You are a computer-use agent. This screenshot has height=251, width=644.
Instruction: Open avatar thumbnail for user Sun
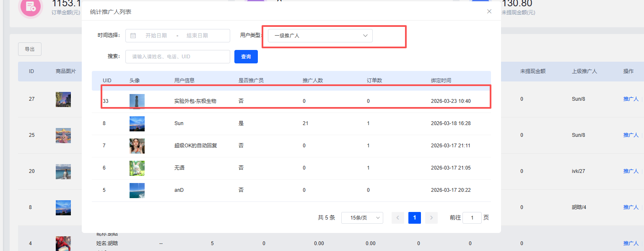[x=137, y=123]
